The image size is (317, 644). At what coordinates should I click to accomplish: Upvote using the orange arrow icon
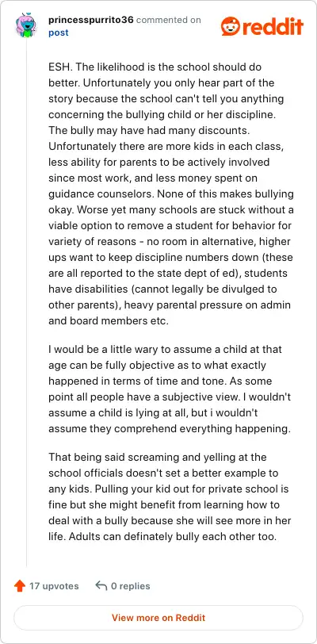point(20,585)
